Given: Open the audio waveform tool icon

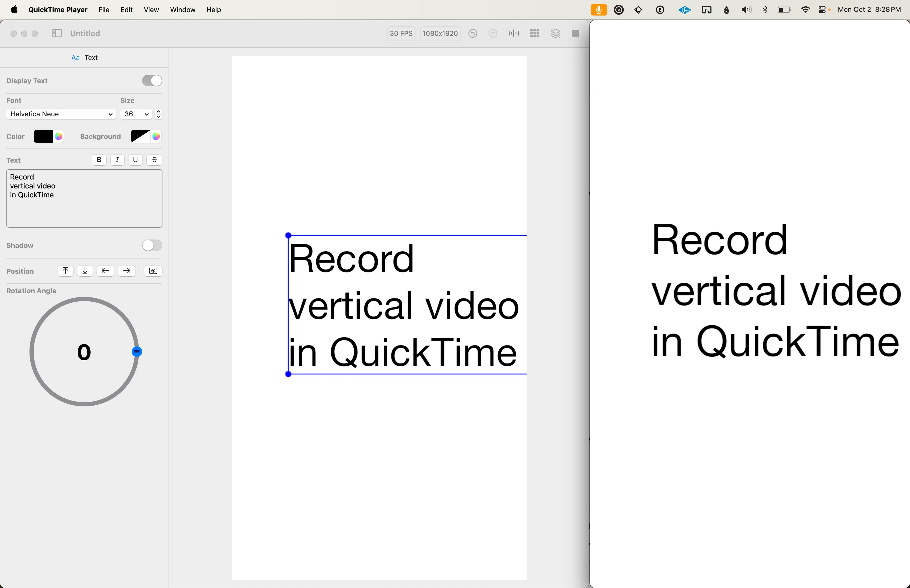Looking at the screenshot, I should point(513,34).
